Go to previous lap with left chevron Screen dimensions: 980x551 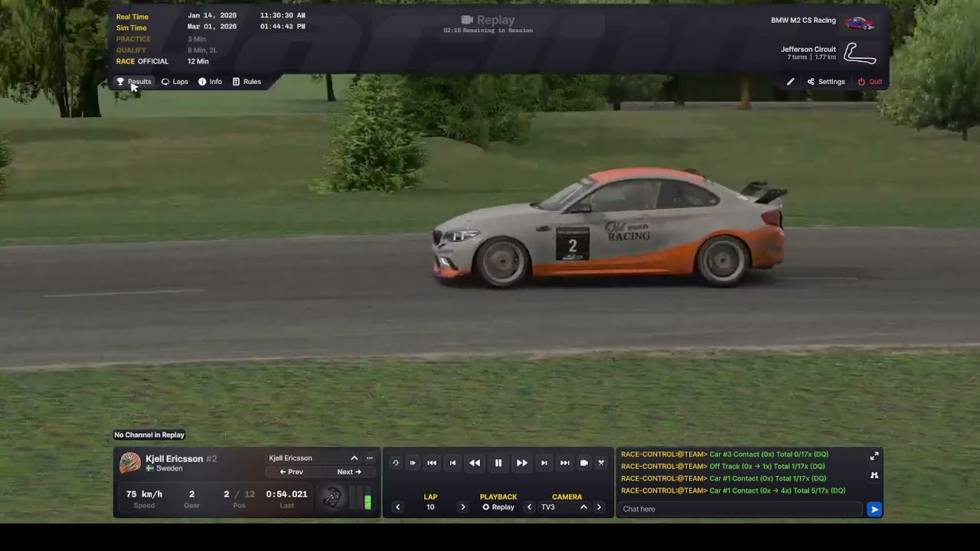click(397, 507)
